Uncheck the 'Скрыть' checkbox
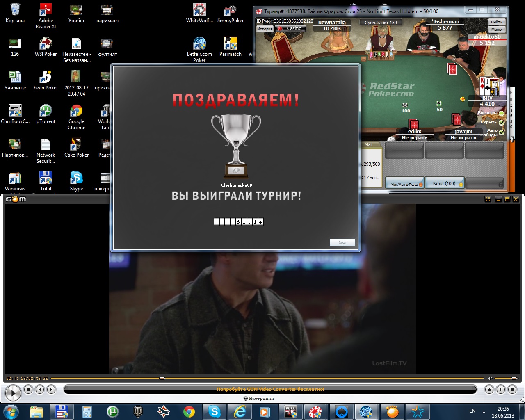This screenshot has width=525, height=420. 501,122
